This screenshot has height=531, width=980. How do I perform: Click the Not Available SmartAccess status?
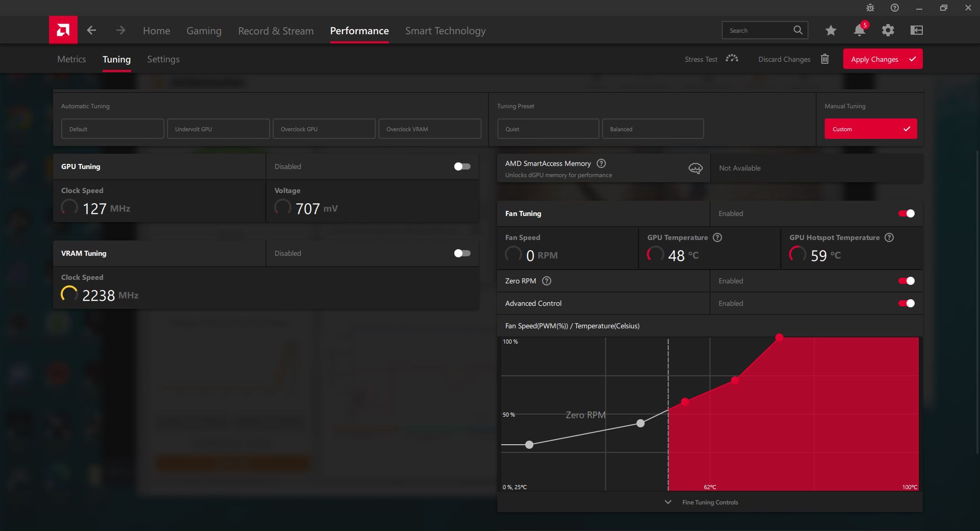click(740, 168)
